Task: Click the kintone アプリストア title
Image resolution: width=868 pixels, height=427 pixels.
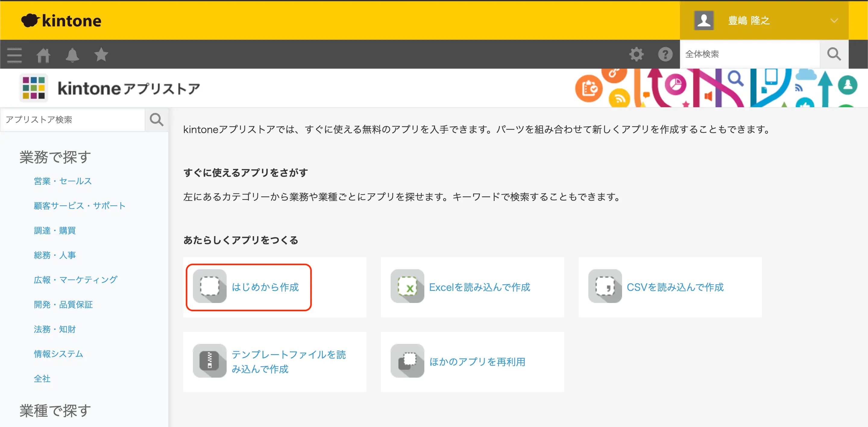Action: click(129, 89)
